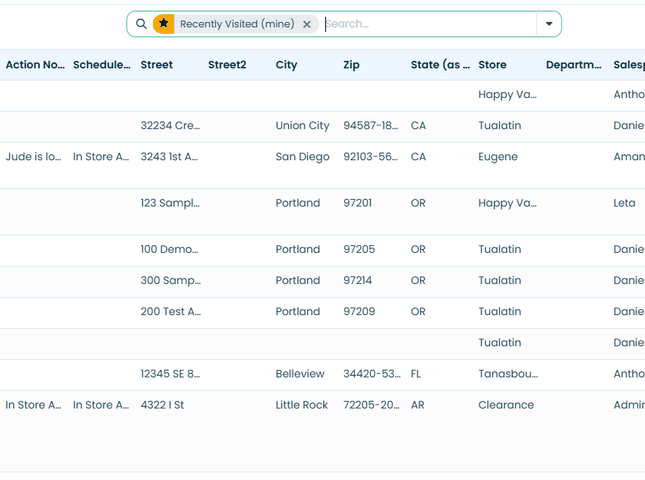Click the State (as ... column header
The image size is (645, 480).
pos(440,65)
